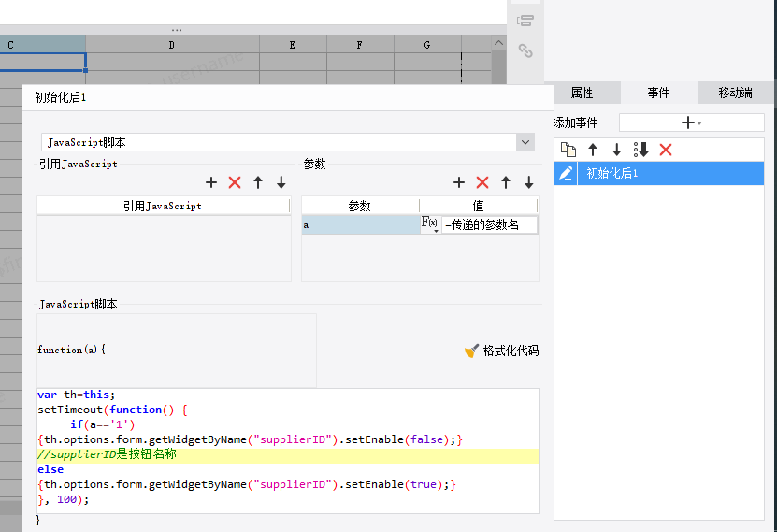Open the JavaScript脚本 type dropdown
The image size is (777, 532).
pyautogui.click(x=525, y=142)
